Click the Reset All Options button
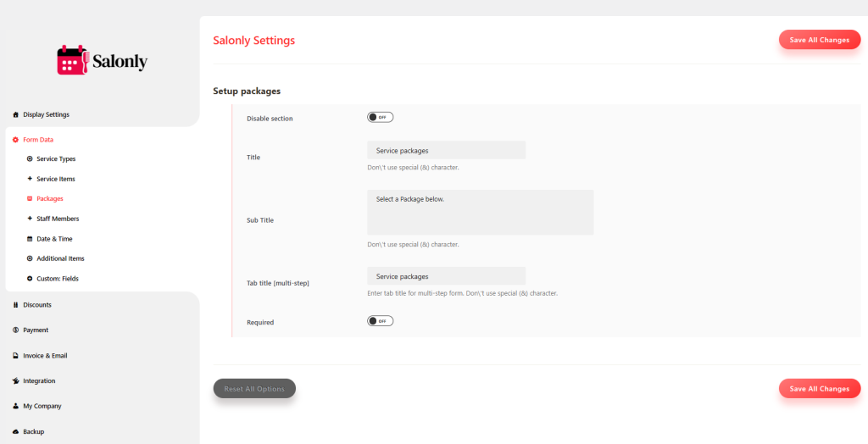The width and height of the screenshot is (868, 444). (254, 389)
